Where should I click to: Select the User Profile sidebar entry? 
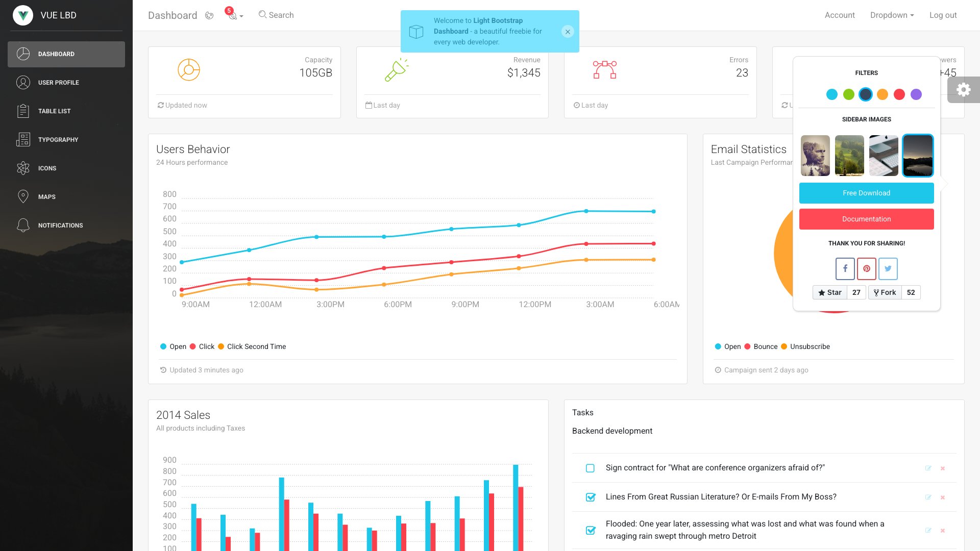pyautogui.click(x=58, y=82)
